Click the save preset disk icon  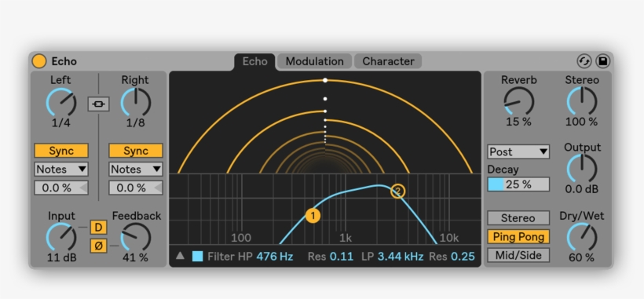pyautogui.click(x=603, y=61)
